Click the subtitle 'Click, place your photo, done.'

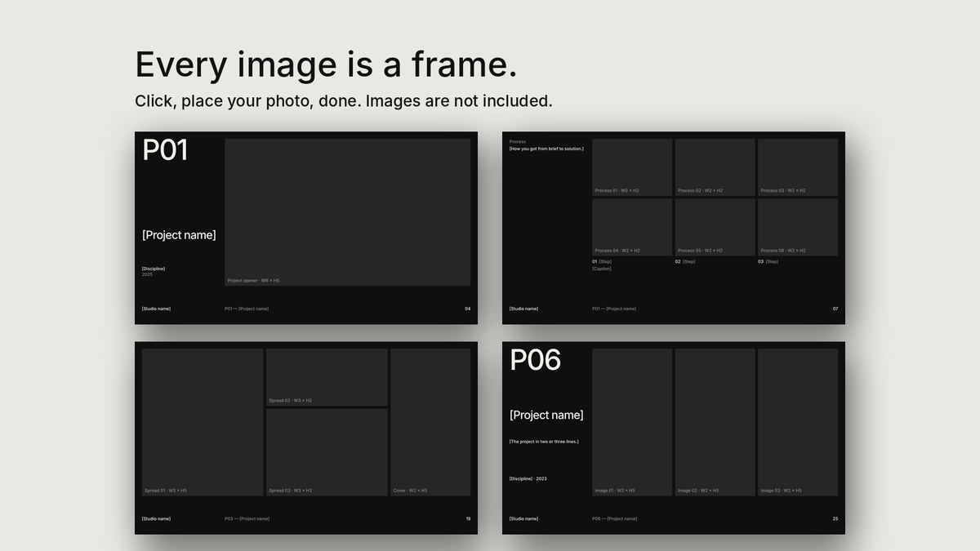tap(247, 101)
